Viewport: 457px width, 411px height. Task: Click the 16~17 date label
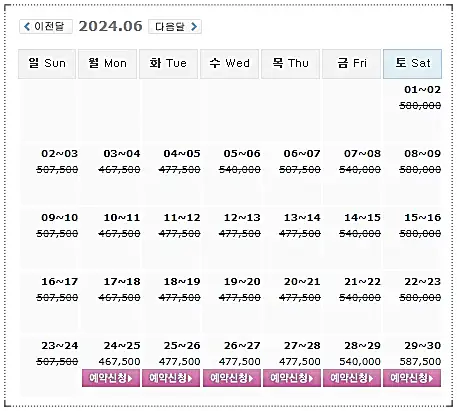pyautogui.click(x=60, y=282)
